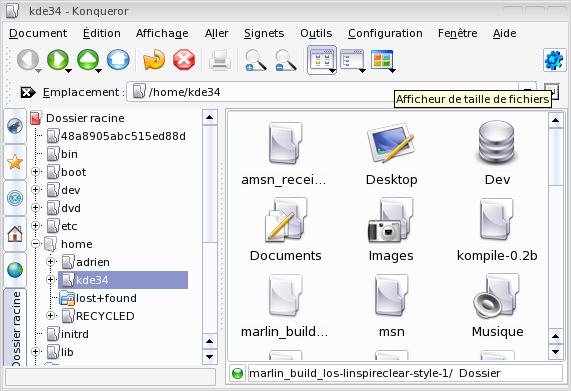This screenshot has height=391, width=571.
Task: Open the Fenêtre menu
Action: click(457, 33)
